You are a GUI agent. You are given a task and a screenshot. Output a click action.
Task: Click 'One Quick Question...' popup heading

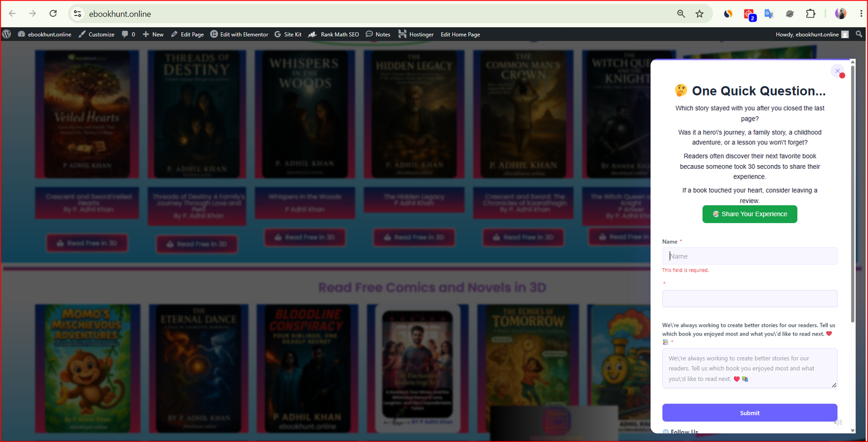point(750,91)
